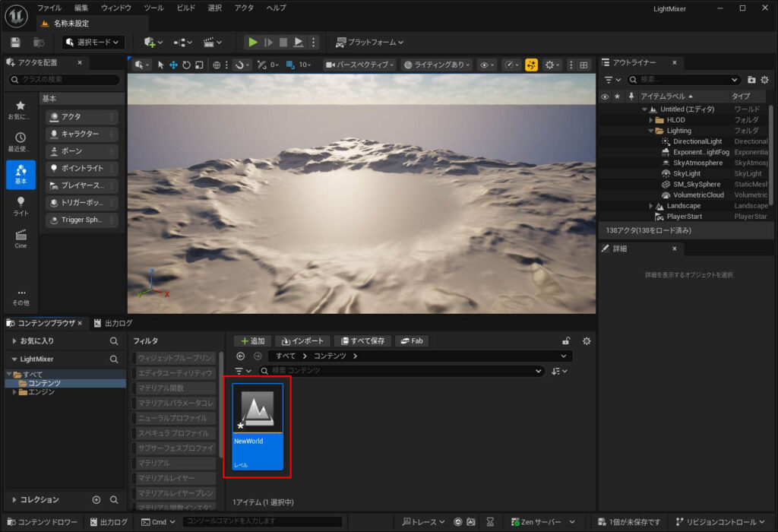Save the current level with the floppy disk icon
Viewport: 778px width, 532px height.
point(16,43)
